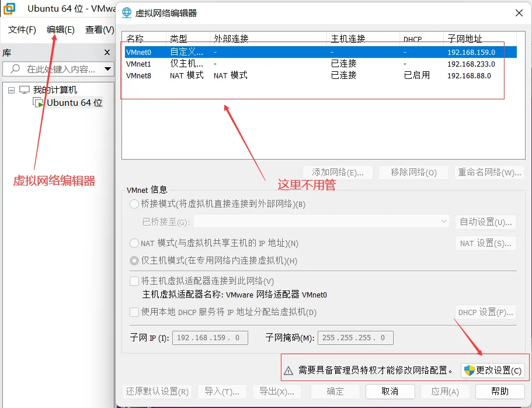Image resolution: width=532 pixels, height=408 pixels.
Task: Close the 库 library panel with X
Action: 107,53
